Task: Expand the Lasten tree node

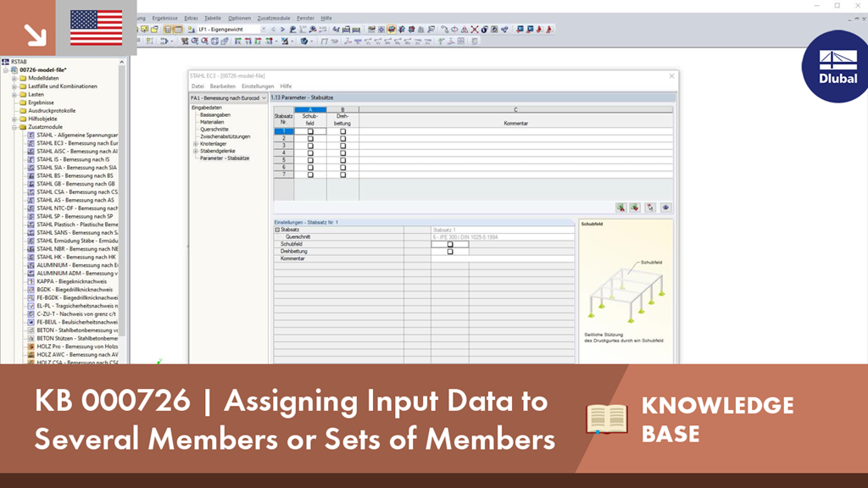Action: click(14, 95)
